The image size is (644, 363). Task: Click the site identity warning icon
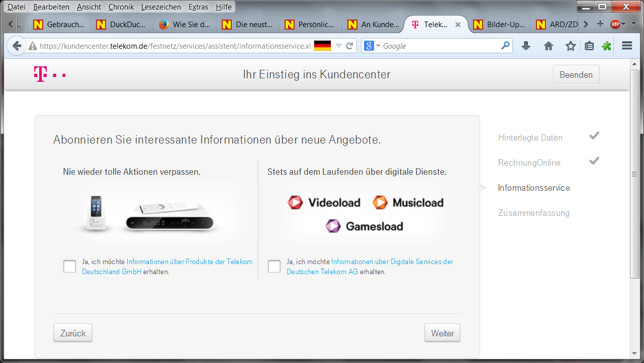click(33, 46)
